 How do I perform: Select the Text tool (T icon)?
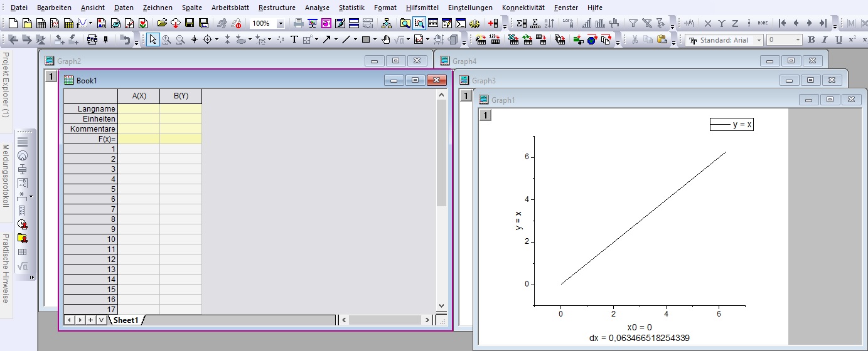pos(294,39)
